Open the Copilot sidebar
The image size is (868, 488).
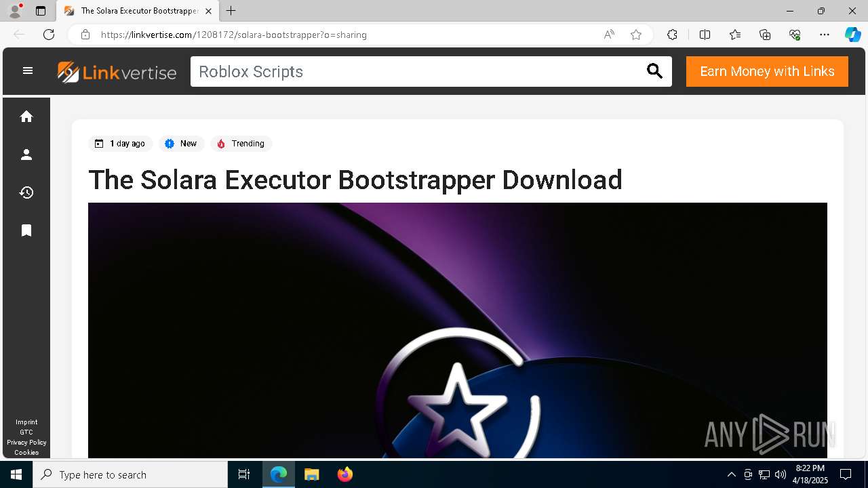(x=852, y=35)
